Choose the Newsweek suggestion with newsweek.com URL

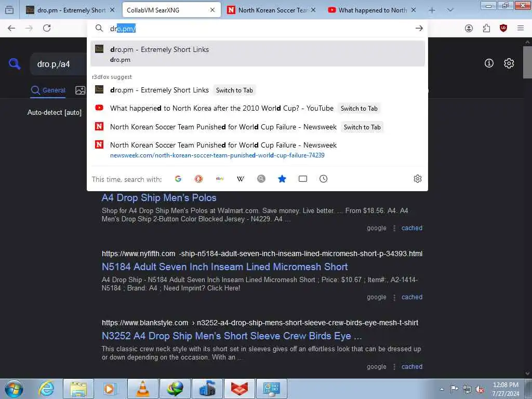pos(258,150)
